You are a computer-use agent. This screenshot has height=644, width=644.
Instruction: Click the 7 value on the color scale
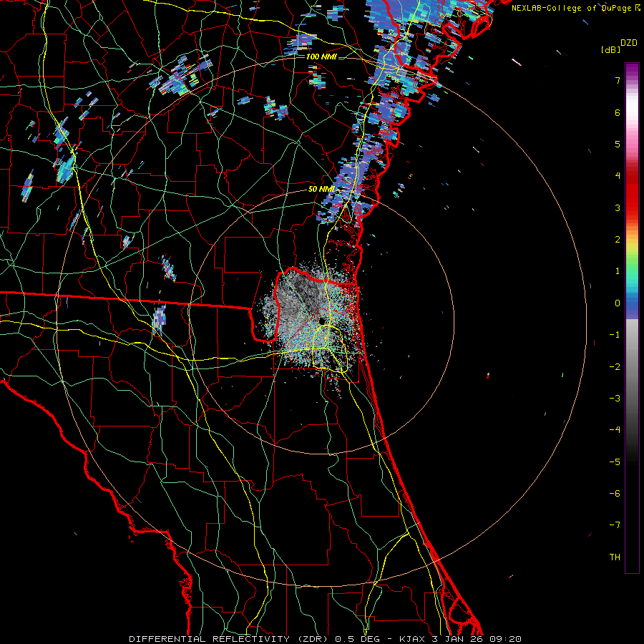(x=618, y=80)
